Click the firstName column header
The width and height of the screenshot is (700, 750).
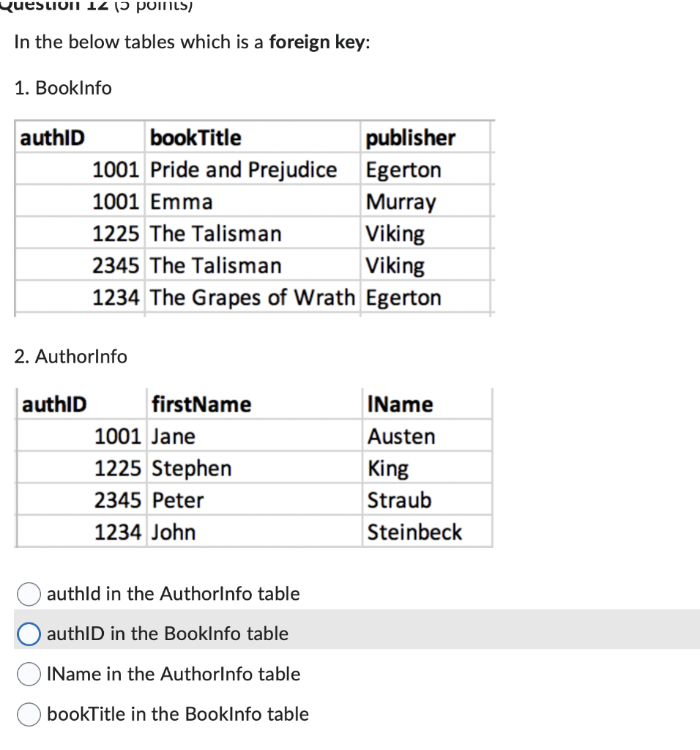(201, 404)
